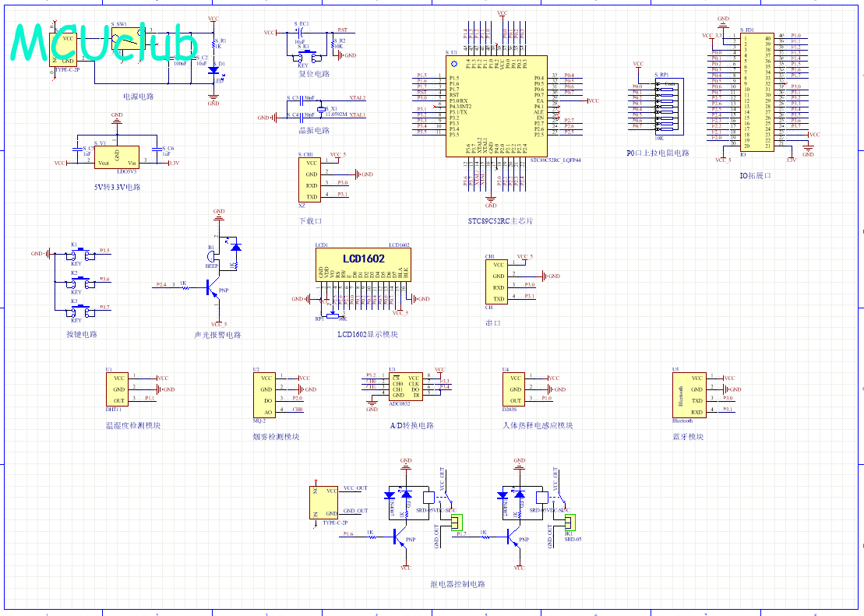Click the VCC_3.3 net label at IO header
864x616 pixels.
(x=712, y=35)
